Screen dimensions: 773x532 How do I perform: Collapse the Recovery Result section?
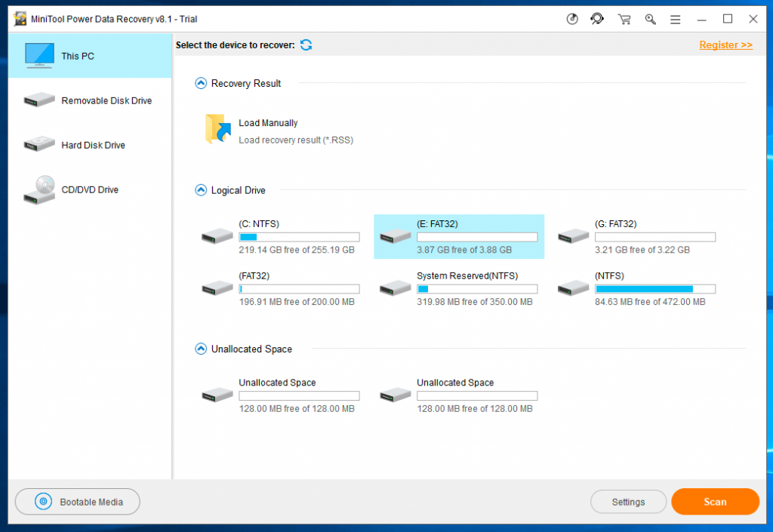[201, 83]
